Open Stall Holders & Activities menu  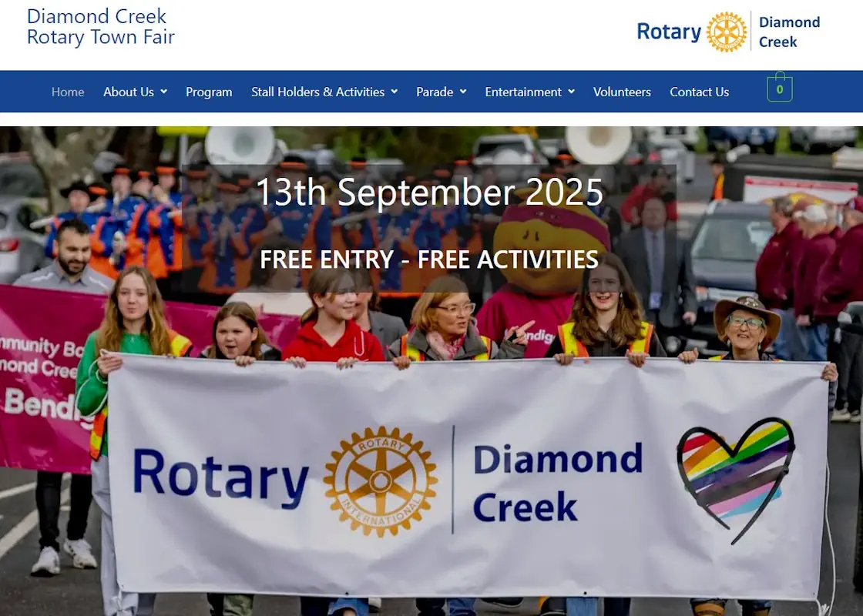coord(318,92)
